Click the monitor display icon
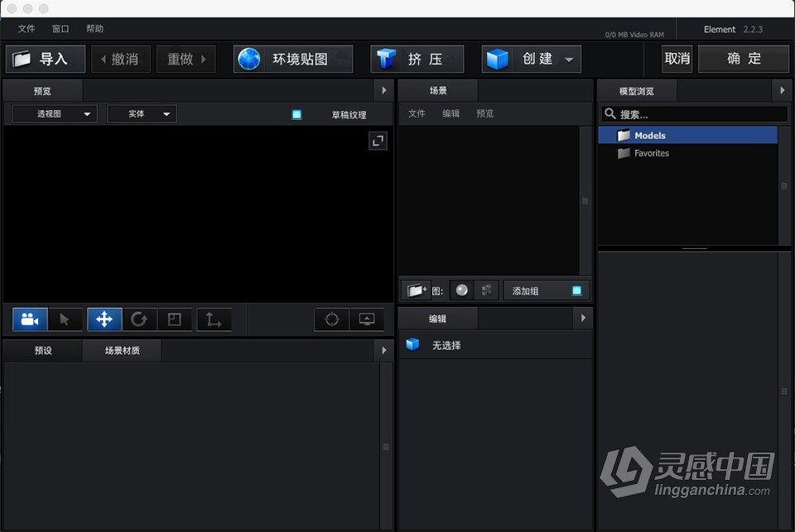 (x=367, y=319)
